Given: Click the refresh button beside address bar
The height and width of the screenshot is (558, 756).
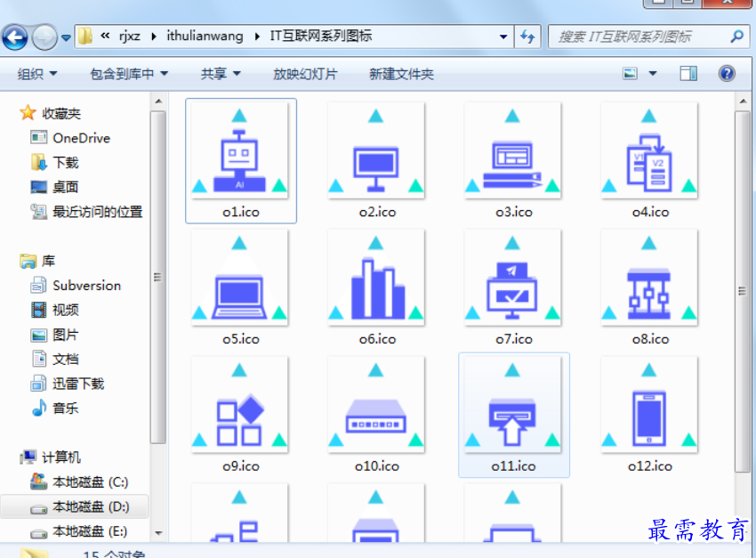Looking at the screenshot, I should click(527, 36).
